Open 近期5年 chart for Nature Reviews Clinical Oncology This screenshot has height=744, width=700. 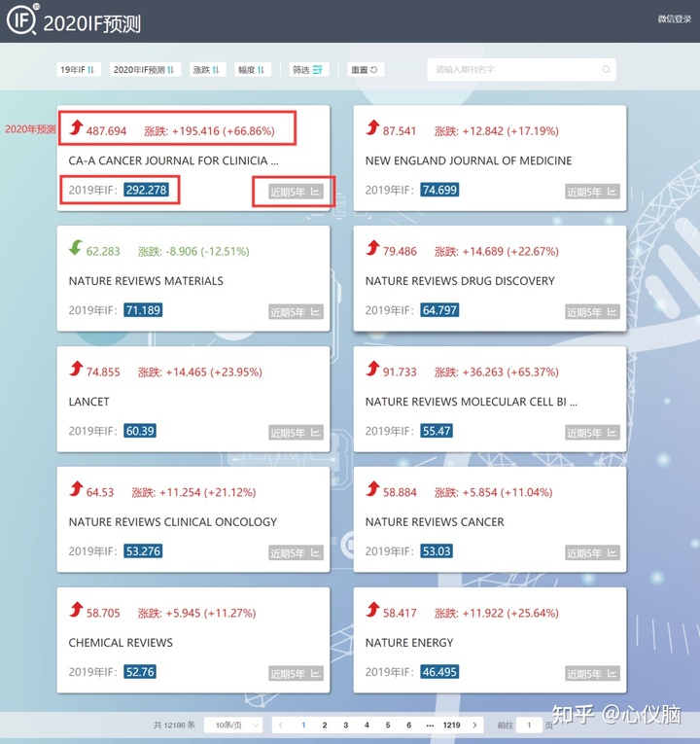pos(296,552)
